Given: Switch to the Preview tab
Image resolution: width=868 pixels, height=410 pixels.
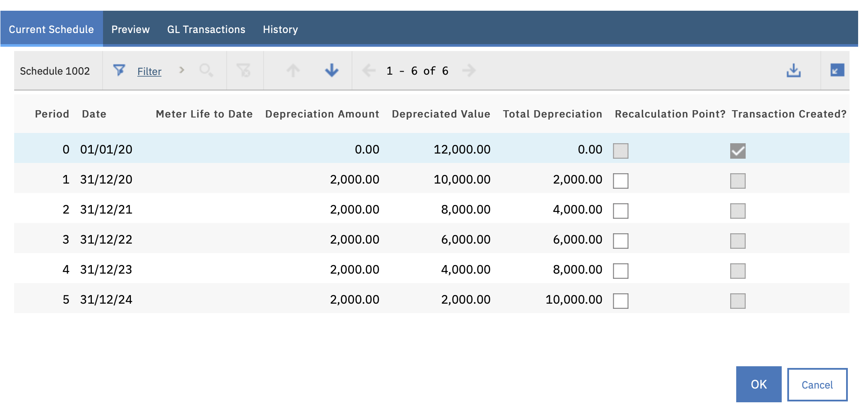Looking at the screenshot, I should click(130, 29).
